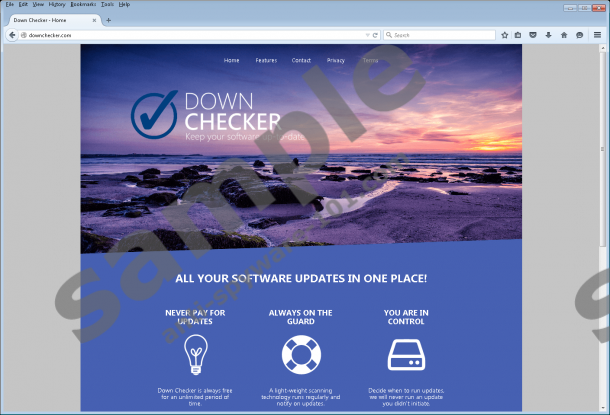Open the Downloads arrow icon

pos(548,34)
